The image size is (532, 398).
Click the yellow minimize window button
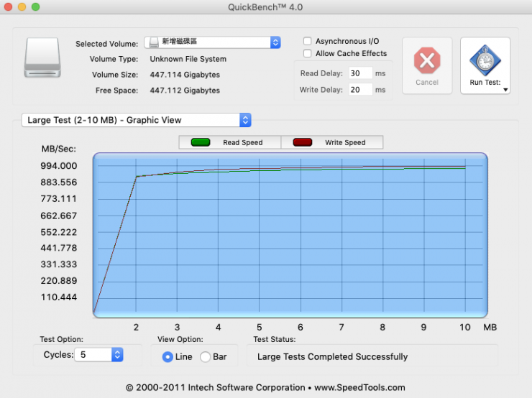(x=22, y=6)
